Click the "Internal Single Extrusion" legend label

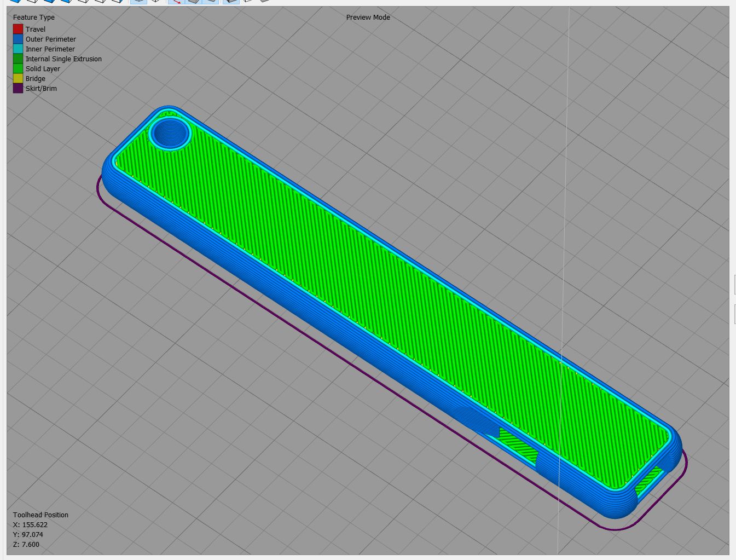click(x=63, y=59)
